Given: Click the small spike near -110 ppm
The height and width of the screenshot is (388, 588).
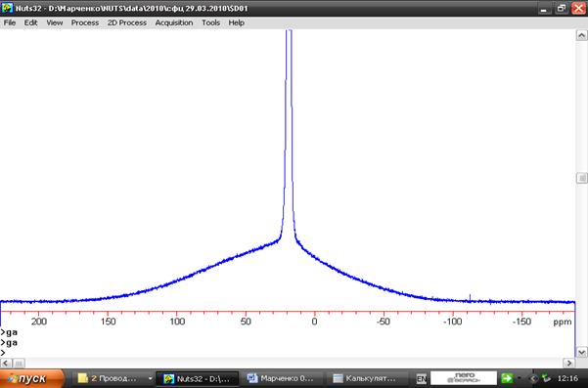Looking at the screenshot, I should click(470, 298).
